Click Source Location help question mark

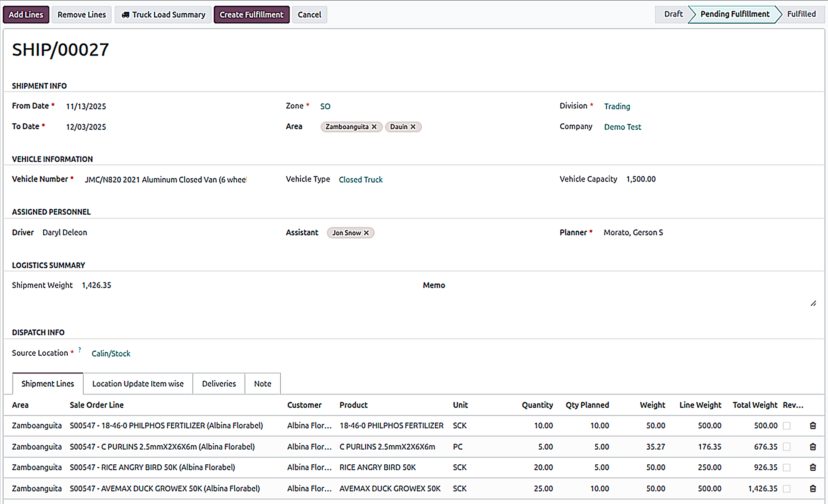pyautogui.click(x=80, y=350)
